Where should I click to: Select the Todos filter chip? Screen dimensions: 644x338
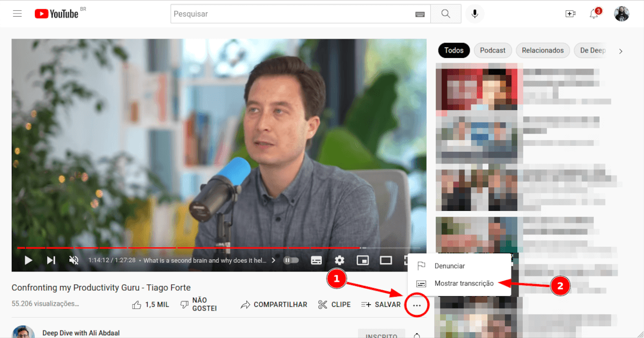coord(454,50)
